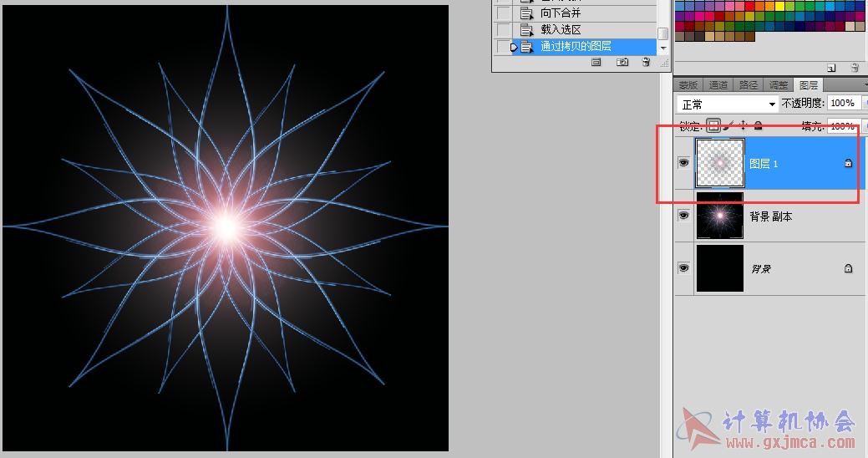Enable lock all padlock icon
The width and height of the screenshot is (868, 458).
759,125
